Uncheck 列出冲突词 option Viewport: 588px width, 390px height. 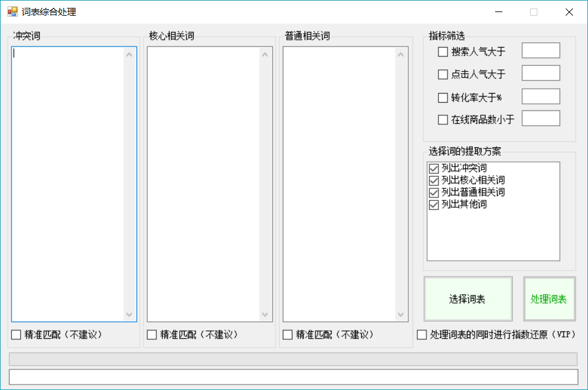pyautogui.click(x=434, y=168)
